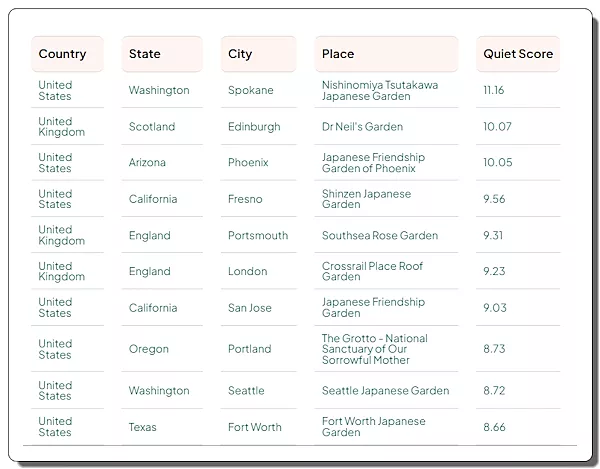Click the Place column header
Screen dimensions: 600x469
pos(338,54)
